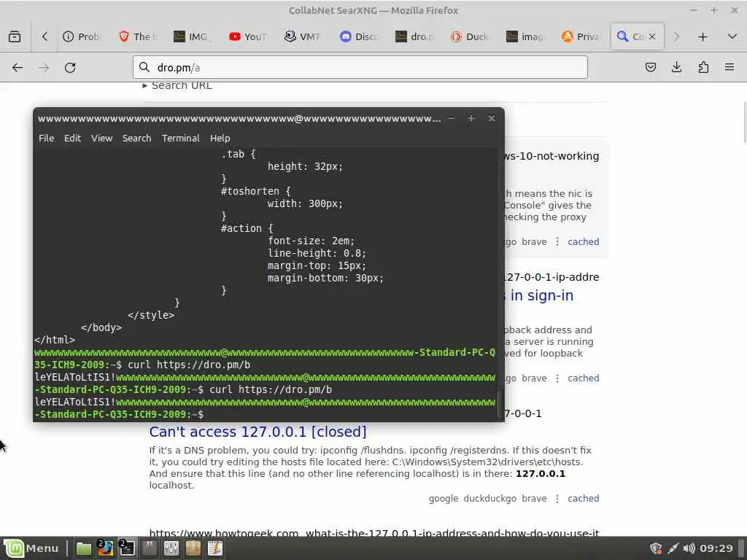Expand the Search URL disclosure triangle
Image resolution: width=747 pixels, height=560 pixels.
[x=145, y=86]
